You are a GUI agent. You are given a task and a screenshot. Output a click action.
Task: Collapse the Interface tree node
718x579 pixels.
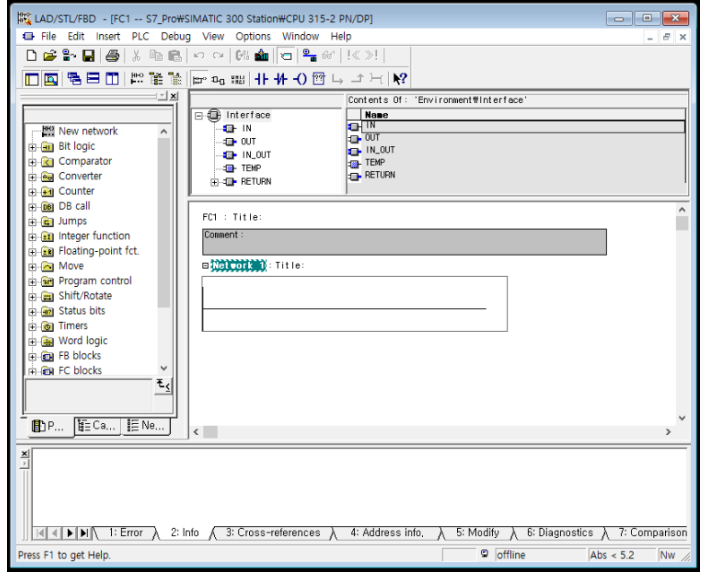pyautogui.click(x=198, y=115)
